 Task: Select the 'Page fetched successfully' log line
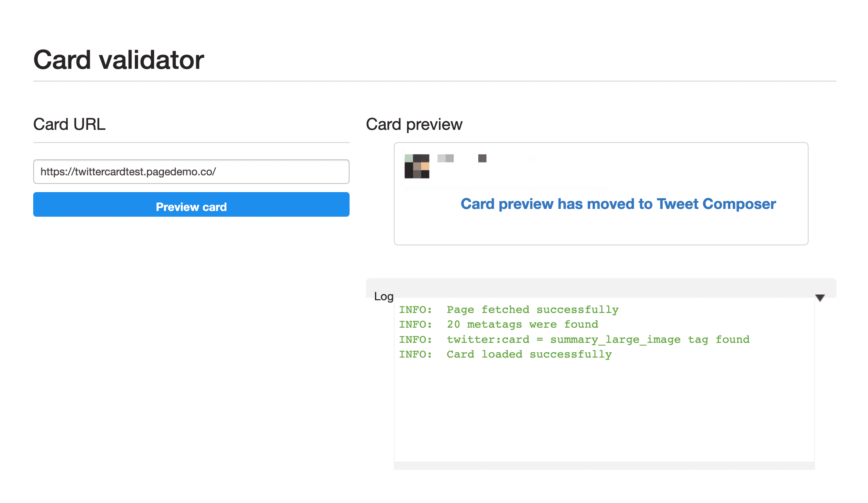click(x=509, y=310)
